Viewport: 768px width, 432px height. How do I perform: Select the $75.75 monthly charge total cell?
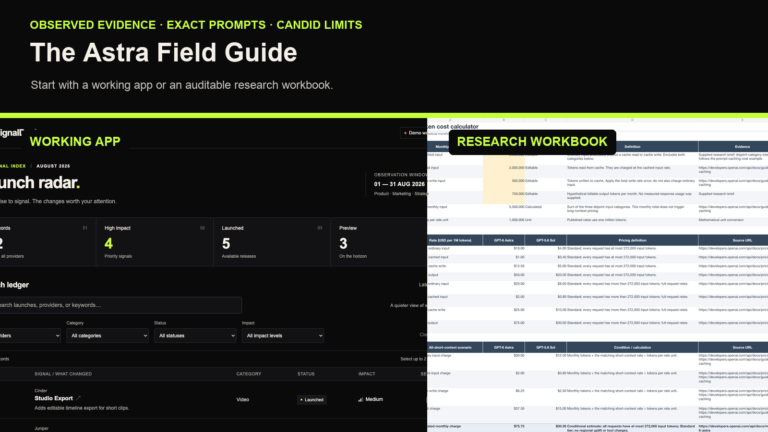(504, 427)
